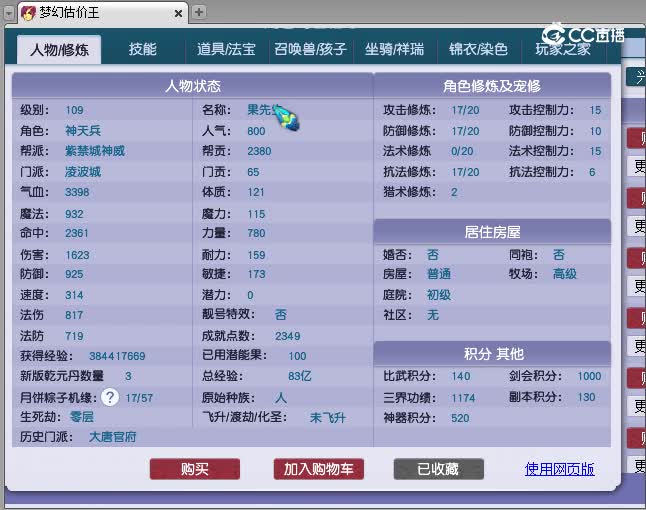The width and height of the screenshot is (646, 510).
Task: Select the 门贡 value 65
Action: coord(253,172)
